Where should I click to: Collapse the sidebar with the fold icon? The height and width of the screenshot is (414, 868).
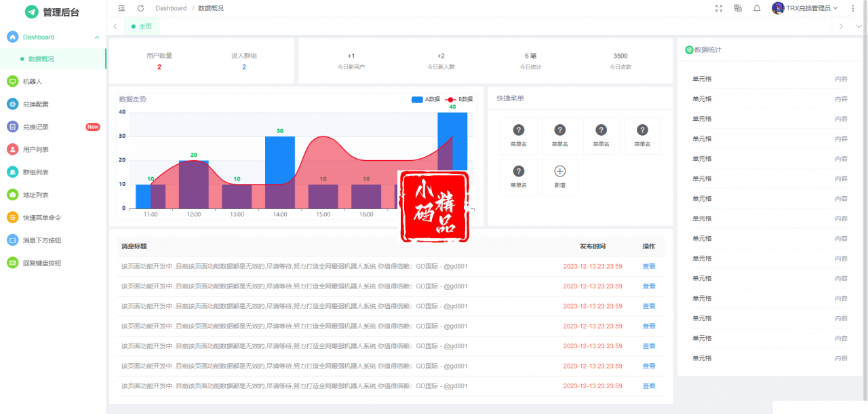tap(121, 8)
